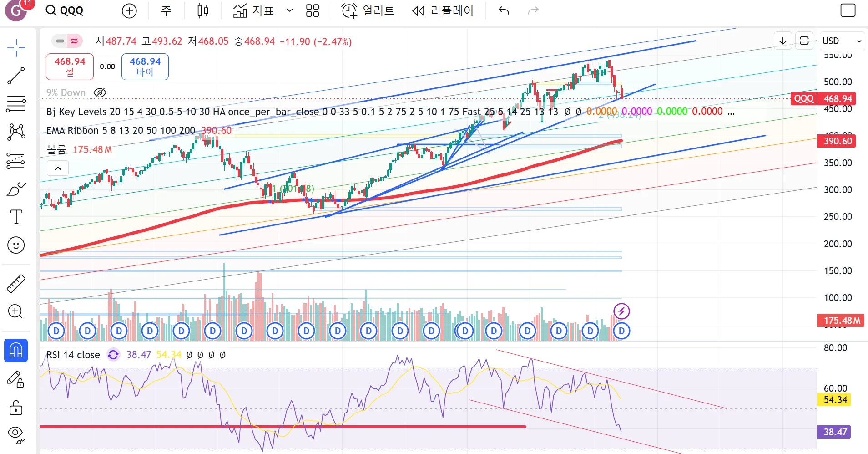Show the hidden 9% Down indicator
The width and height of the screenshot is (868, 454).
(100, 93)
